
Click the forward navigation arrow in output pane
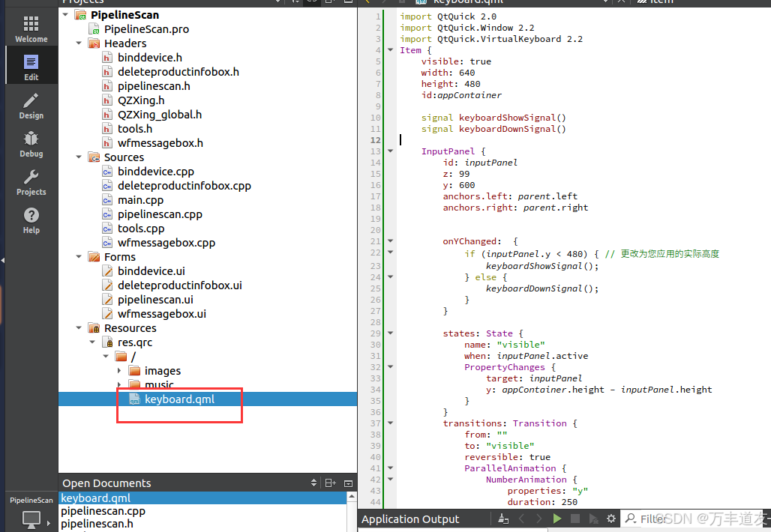(x=538, y=518)
